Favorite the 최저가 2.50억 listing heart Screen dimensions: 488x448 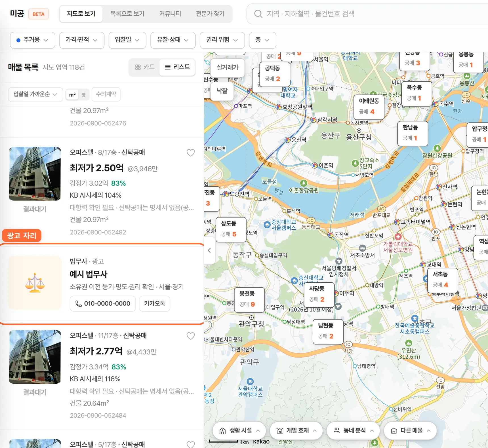(191, 153)
